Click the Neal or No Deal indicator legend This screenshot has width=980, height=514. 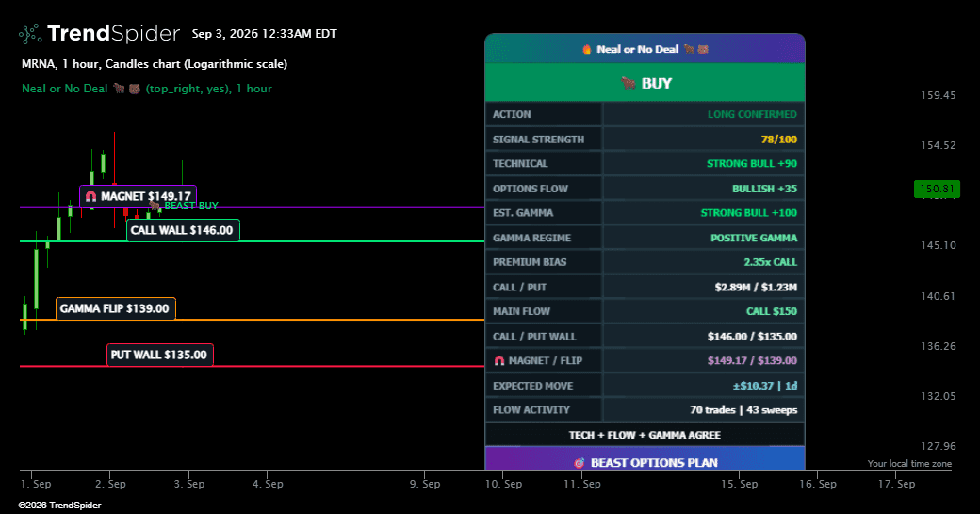point(147,89)
